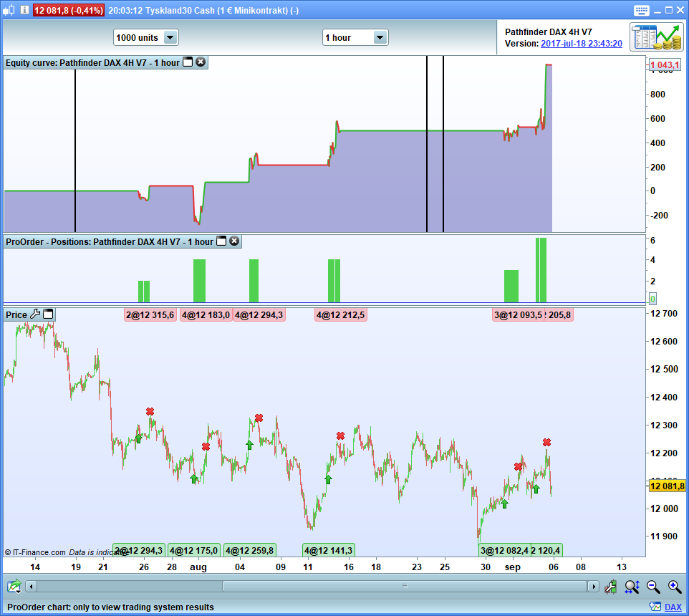Click the auto-fit zoom icon
The image size is (689, 616).
pyautogui.click(x=632, y=587)
